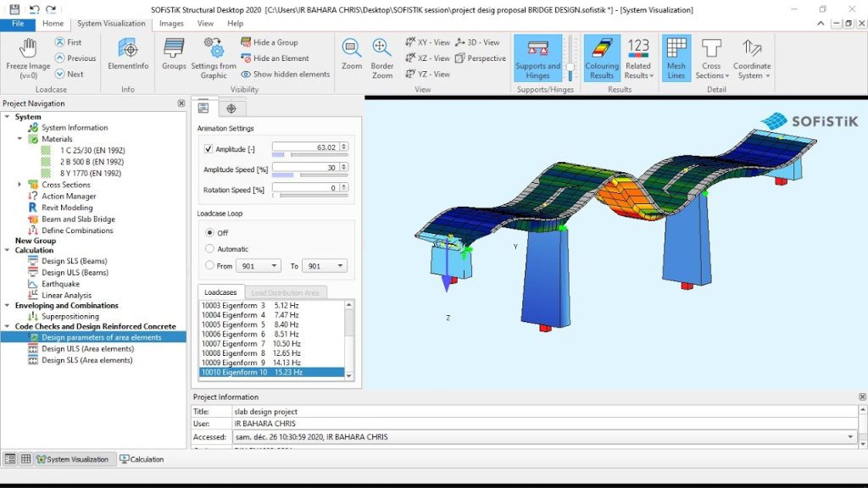Select Loadcase Loop Off radio button
Image resolution: width=868 pixels, height=488 pixels.
tap(209, 233)
